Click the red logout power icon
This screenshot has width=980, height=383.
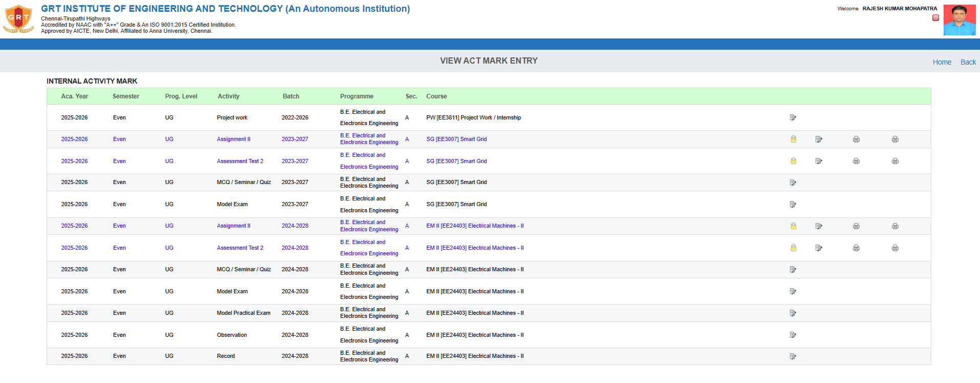coord(935,17)
